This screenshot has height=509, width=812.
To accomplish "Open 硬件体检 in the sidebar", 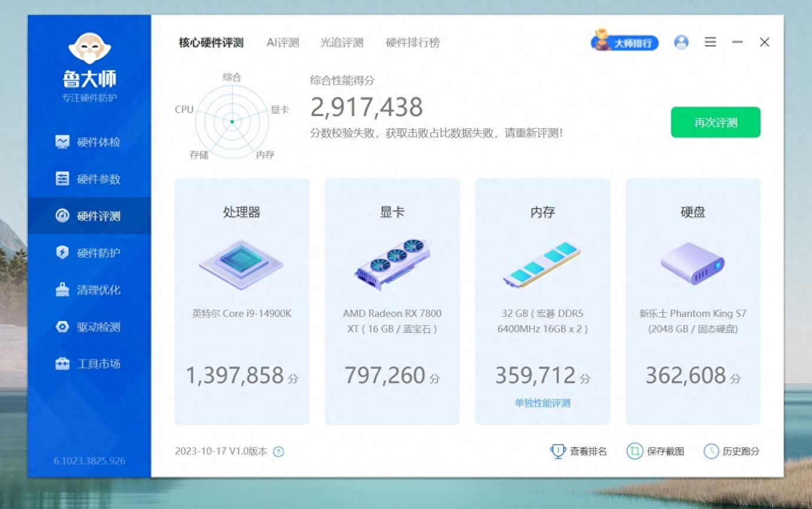I will [x=89, y=142].
